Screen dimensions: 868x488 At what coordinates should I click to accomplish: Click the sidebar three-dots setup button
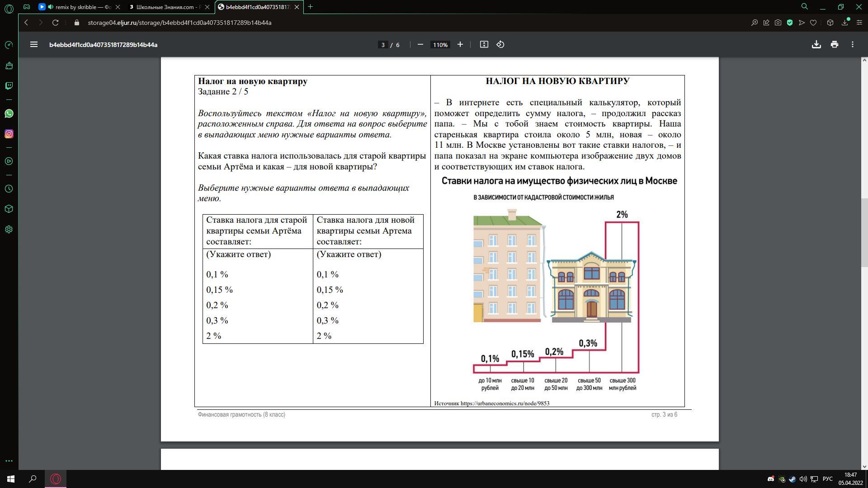click(x=9, y=461)
